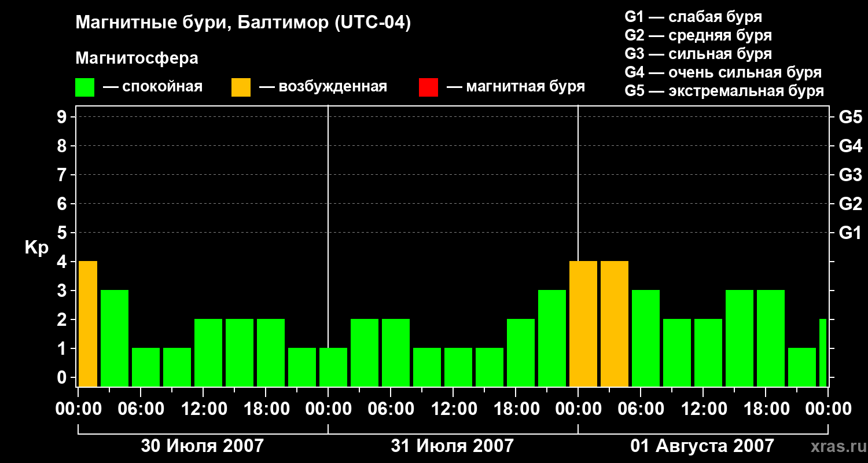This screenshot has width=868, height=463.
Task: Click the 'G1 — слабая буря' description
Action: point(693,17)
